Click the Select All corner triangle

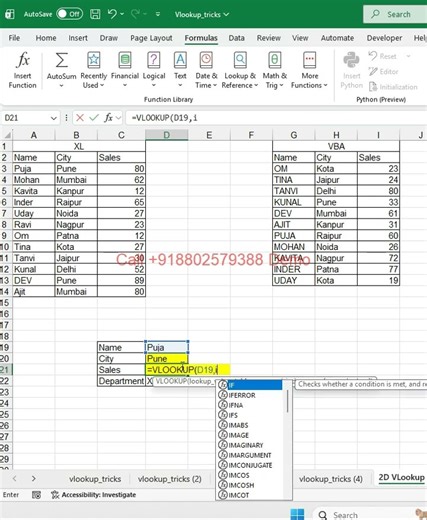pyautogui.click(x=7, y=135)
